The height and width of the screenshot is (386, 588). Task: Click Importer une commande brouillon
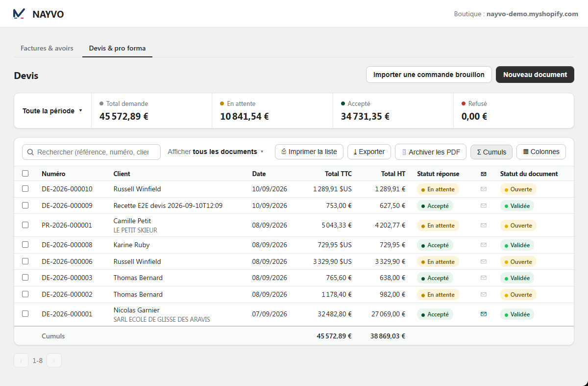point(429,75)
